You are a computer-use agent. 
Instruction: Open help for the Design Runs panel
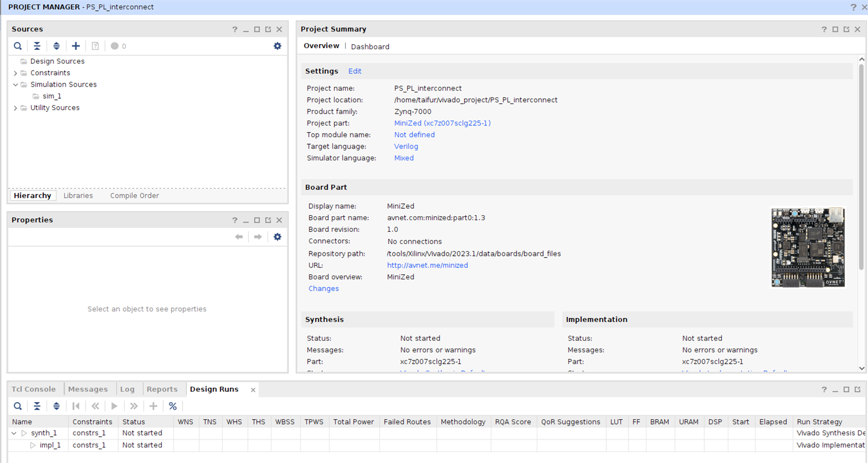824,390
